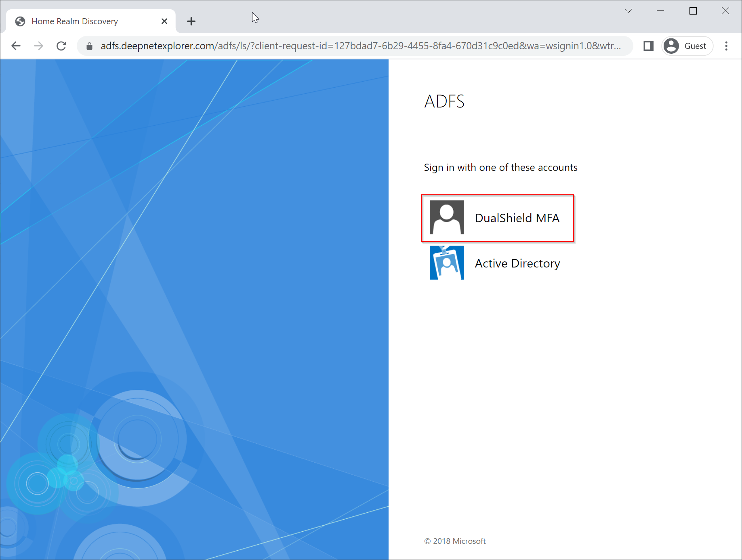Reload the ADFS sign-in page

click(x=61, y=46)
